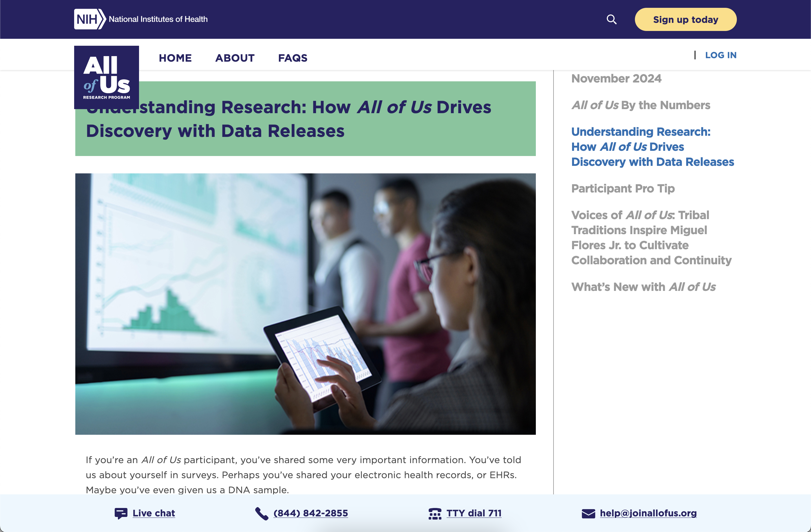Open the HOME menu item

point(175,58)
